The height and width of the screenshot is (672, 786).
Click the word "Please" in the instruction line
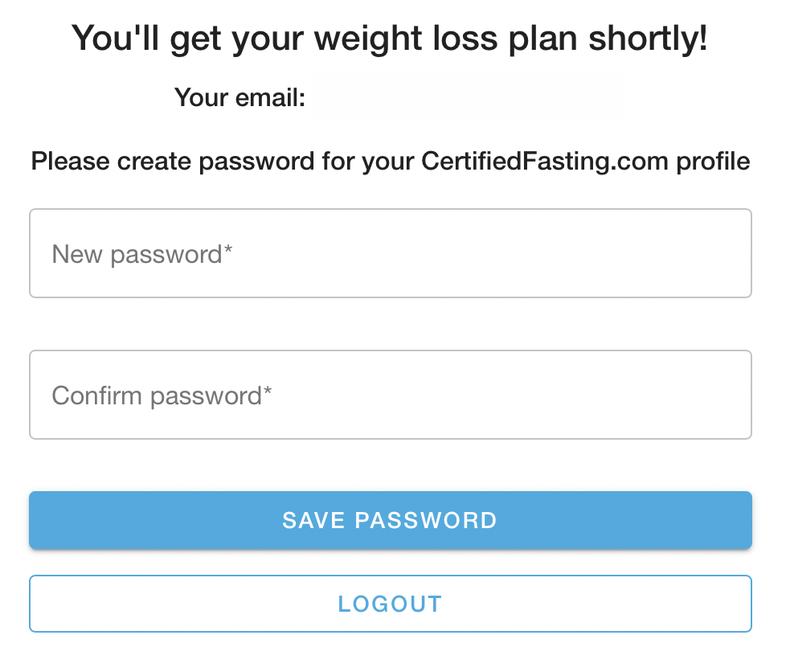71,162
